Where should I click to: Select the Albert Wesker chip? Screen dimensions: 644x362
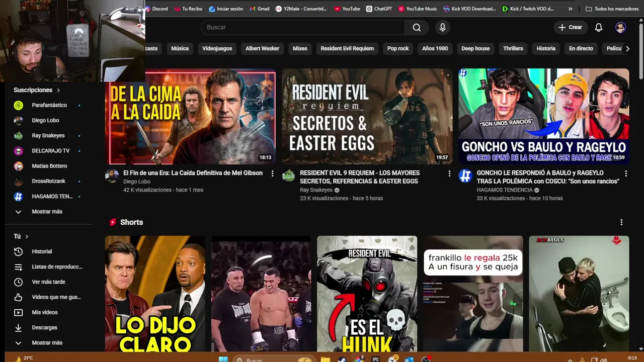[x=262, y=48]
